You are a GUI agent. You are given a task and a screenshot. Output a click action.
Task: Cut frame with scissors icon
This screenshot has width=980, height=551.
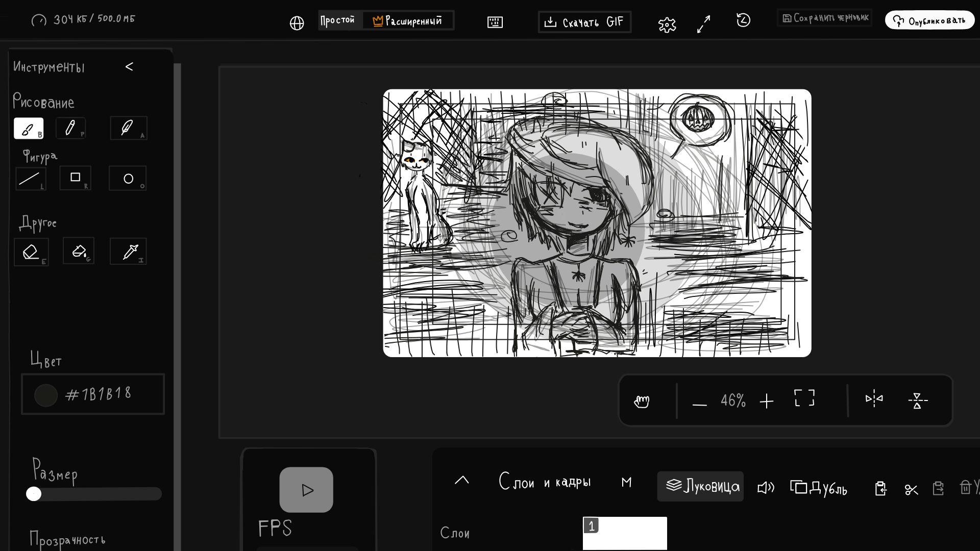911,489
